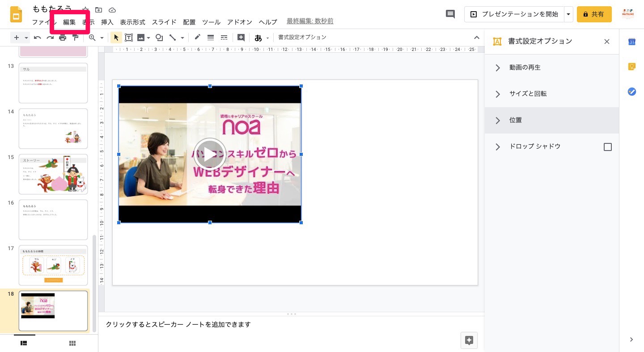
Task: Open the アドオン menu
Action: pyautogui.click(x=240, y=22)
